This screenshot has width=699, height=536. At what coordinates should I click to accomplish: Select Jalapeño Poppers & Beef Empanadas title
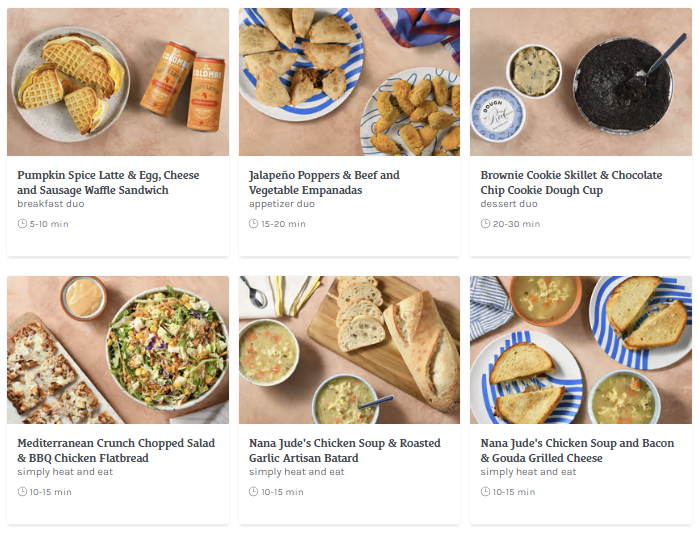[324, 182]
